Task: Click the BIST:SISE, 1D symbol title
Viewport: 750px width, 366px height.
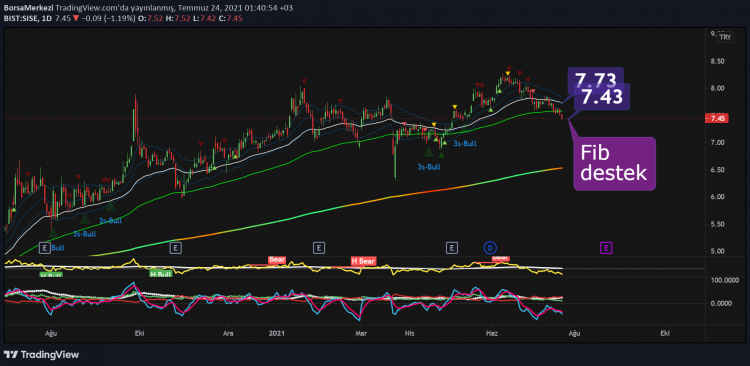Action: point(27,18)
